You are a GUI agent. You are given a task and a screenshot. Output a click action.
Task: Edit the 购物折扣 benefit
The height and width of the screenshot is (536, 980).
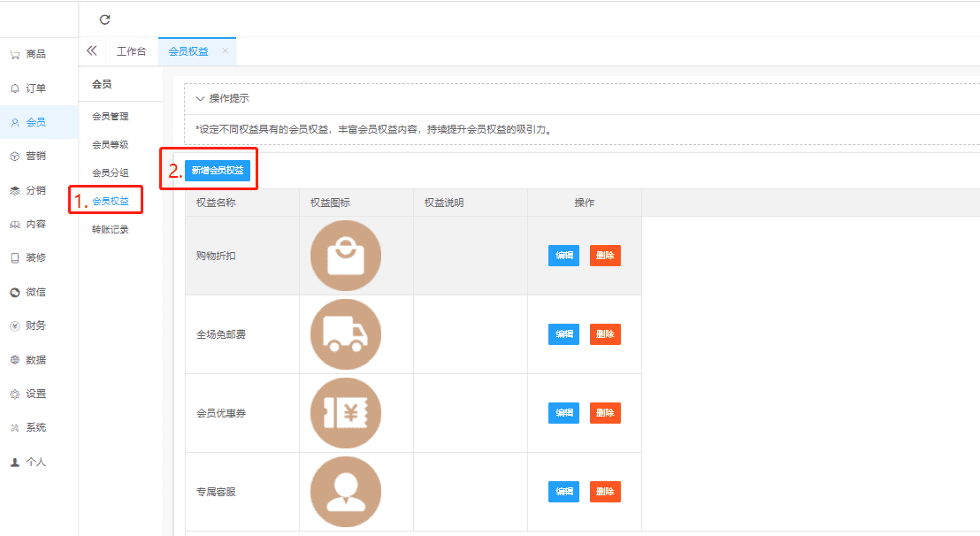[563, 256]
